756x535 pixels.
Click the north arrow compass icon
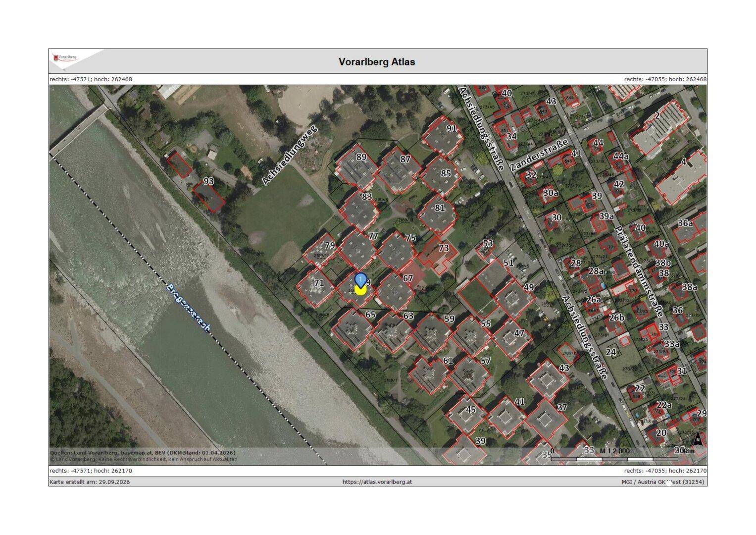click(x=698, y=438)
